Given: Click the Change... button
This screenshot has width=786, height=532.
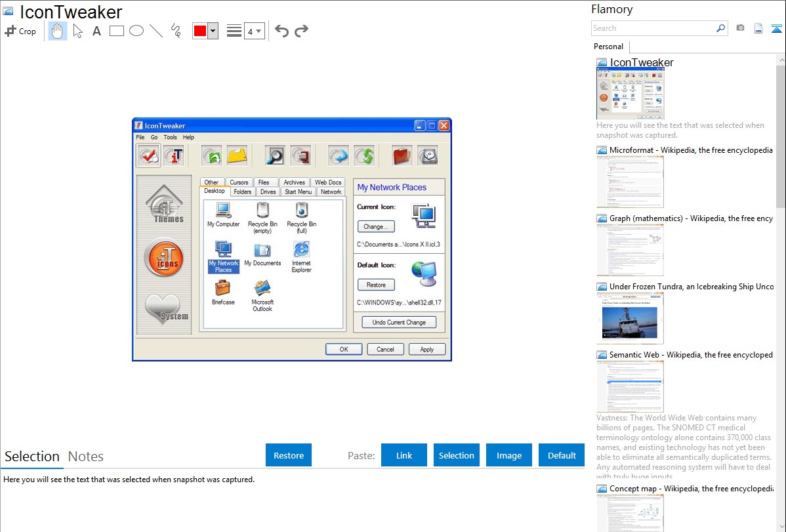Looking at the screenshot, I should pos(376,226).
